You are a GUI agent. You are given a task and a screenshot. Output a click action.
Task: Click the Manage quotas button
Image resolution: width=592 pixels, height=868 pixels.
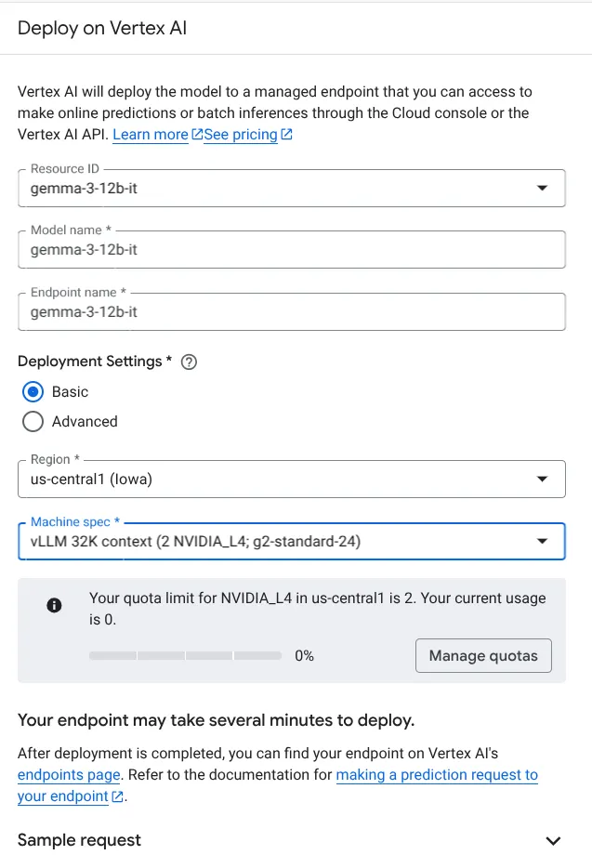[483, 656]
